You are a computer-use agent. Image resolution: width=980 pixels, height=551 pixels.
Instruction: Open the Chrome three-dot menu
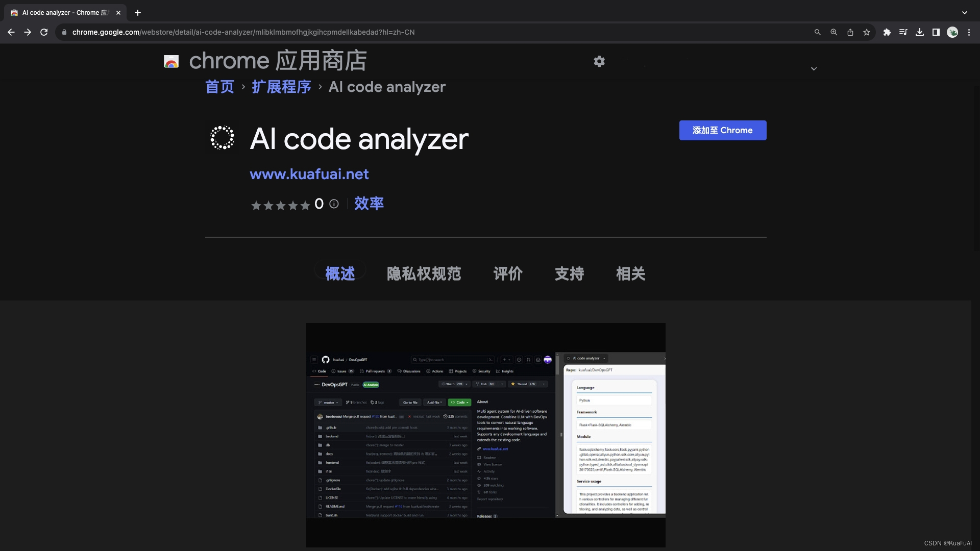[969, 32]
